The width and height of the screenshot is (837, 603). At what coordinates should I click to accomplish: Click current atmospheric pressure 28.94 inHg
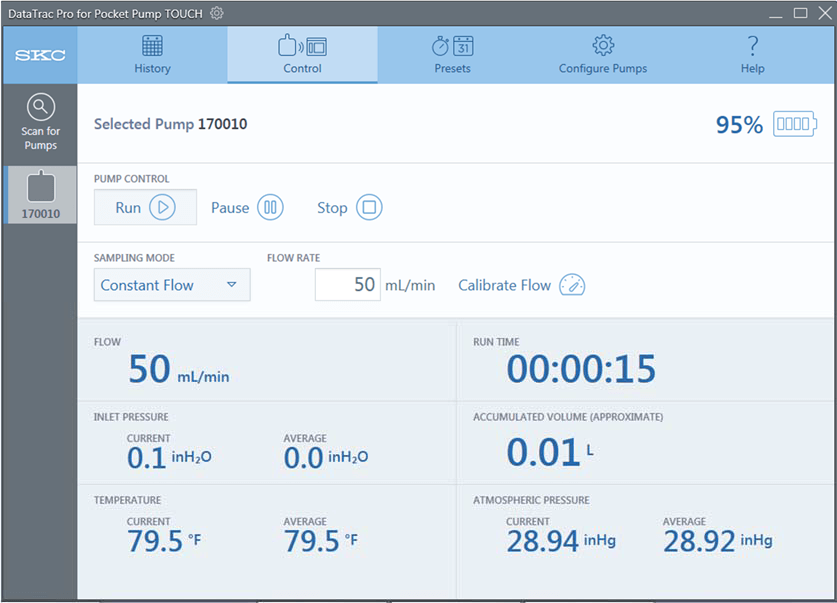point(561,542)
